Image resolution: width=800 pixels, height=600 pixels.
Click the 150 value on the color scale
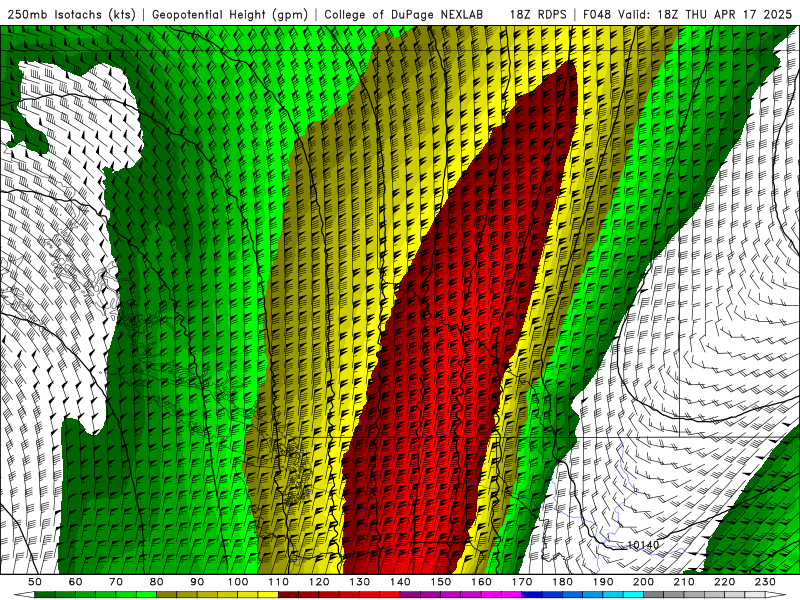(441, 582)
